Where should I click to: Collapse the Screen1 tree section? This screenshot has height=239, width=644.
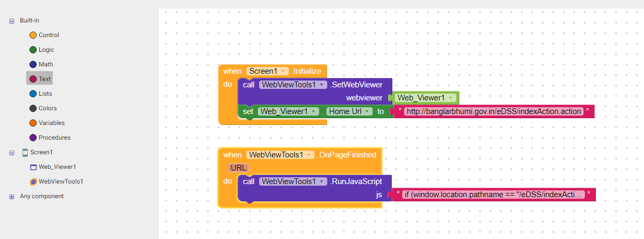click(x=12, y=153)
